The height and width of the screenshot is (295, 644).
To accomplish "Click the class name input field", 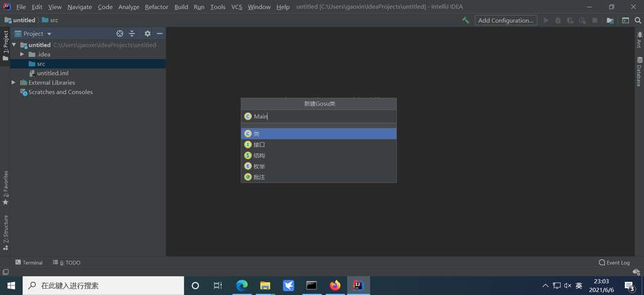I will point(323,116).
